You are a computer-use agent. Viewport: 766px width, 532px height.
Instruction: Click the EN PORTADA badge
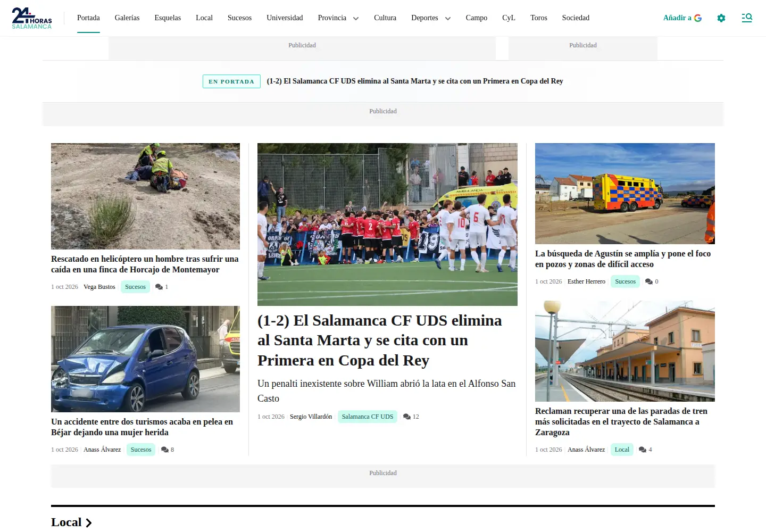pos(231,81)
